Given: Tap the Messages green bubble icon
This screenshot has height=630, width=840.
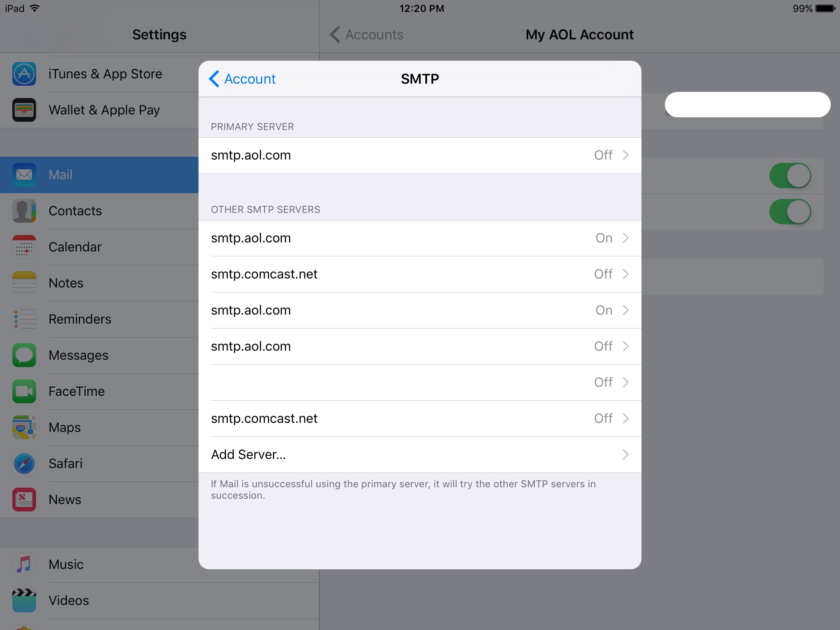Looking at the screenshot, I should 24,355.
